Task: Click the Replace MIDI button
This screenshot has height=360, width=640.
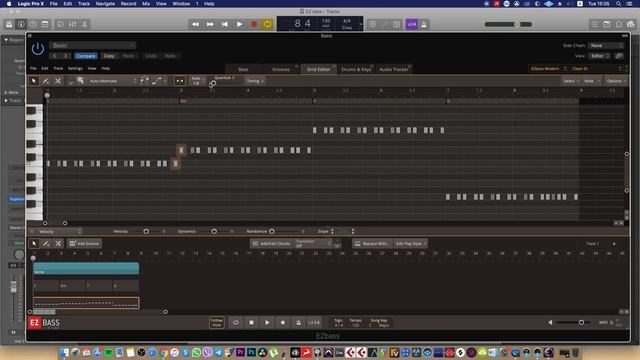Action: click(372, 244)
